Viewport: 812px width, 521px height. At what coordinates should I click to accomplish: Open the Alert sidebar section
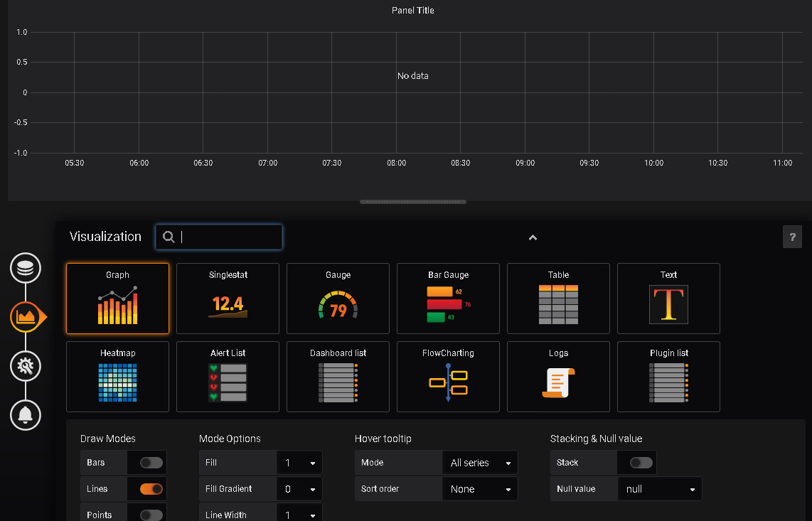click(x=26, y=416)
